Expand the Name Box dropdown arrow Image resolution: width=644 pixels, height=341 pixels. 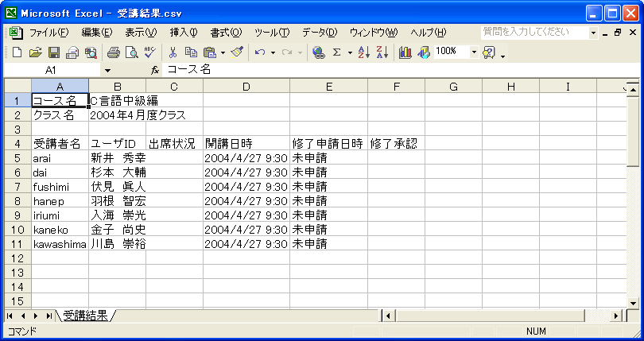pos(107,70)
